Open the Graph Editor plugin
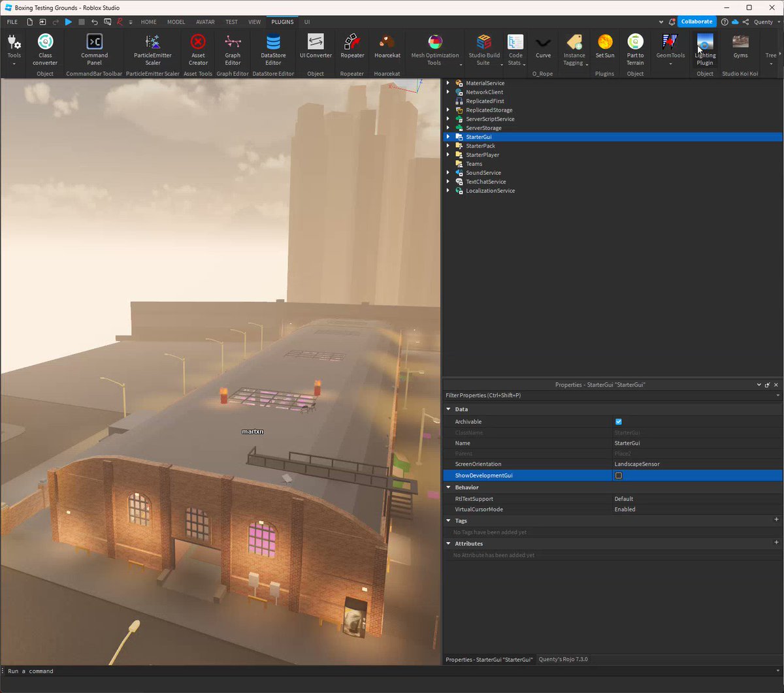Viewport: 784px width, 693px height. click(x=233, y=50)
